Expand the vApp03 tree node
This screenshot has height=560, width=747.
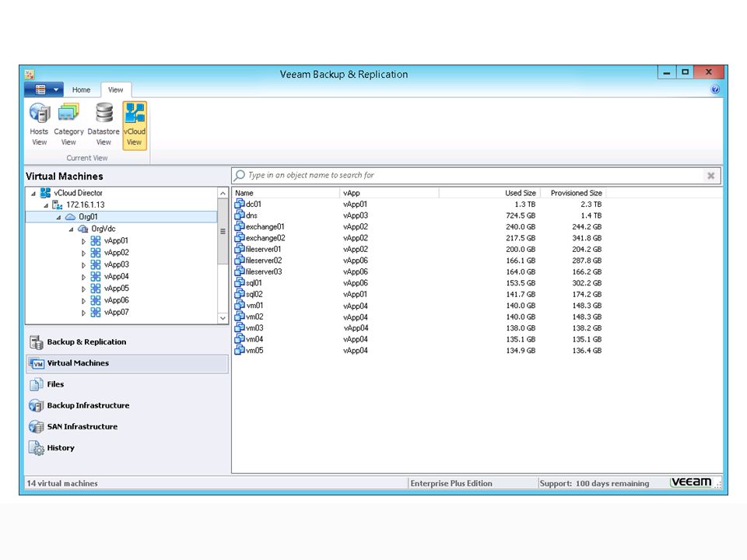pyautogui.click(x=83, y=264)
